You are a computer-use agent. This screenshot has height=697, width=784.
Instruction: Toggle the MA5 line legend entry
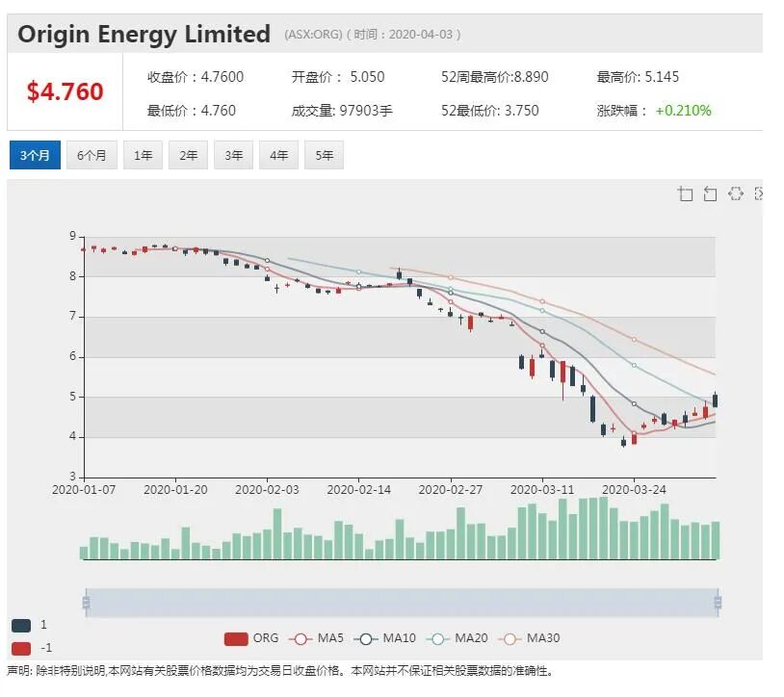[317, 638]
